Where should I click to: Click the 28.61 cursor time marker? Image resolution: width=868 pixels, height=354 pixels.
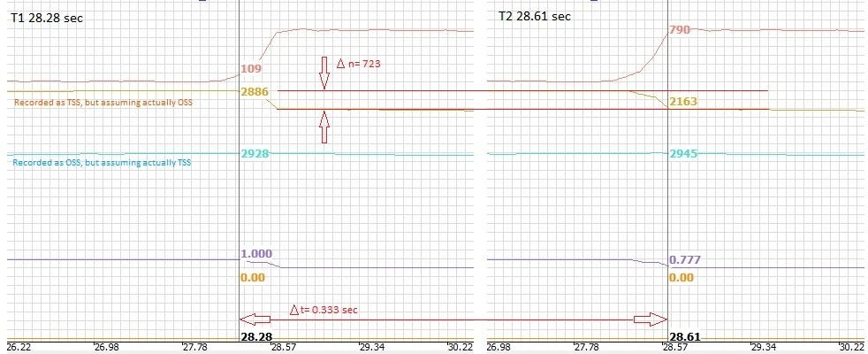[x=684, y=337]
